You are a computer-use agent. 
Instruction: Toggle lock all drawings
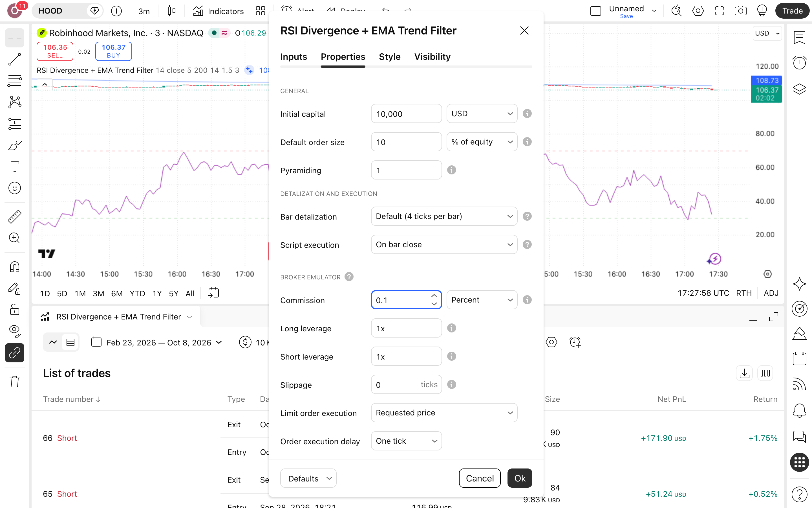pos(14,310)
